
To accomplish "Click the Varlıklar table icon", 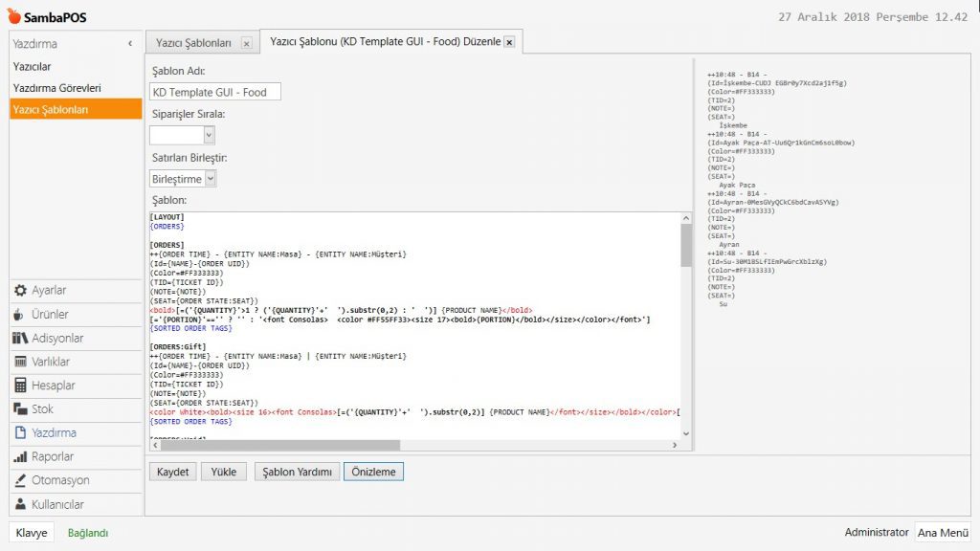I will (21, 362).
